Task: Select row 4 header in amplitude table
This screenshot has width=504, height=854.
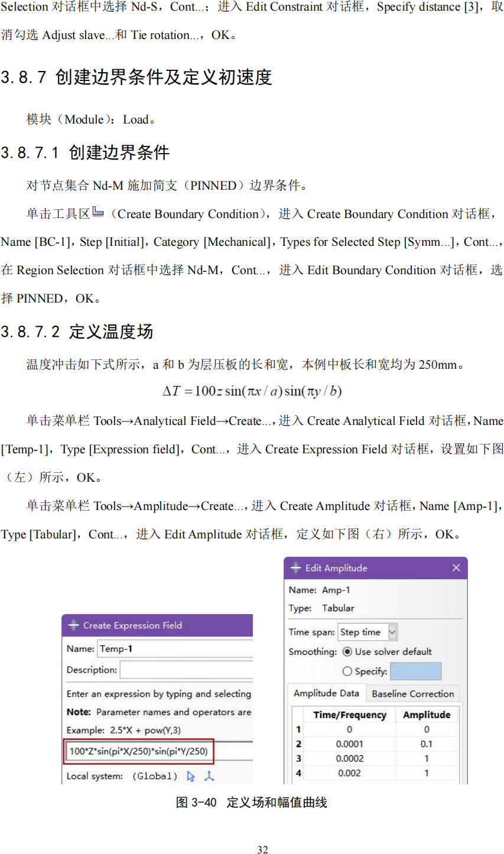Action: tap(298, 773)
